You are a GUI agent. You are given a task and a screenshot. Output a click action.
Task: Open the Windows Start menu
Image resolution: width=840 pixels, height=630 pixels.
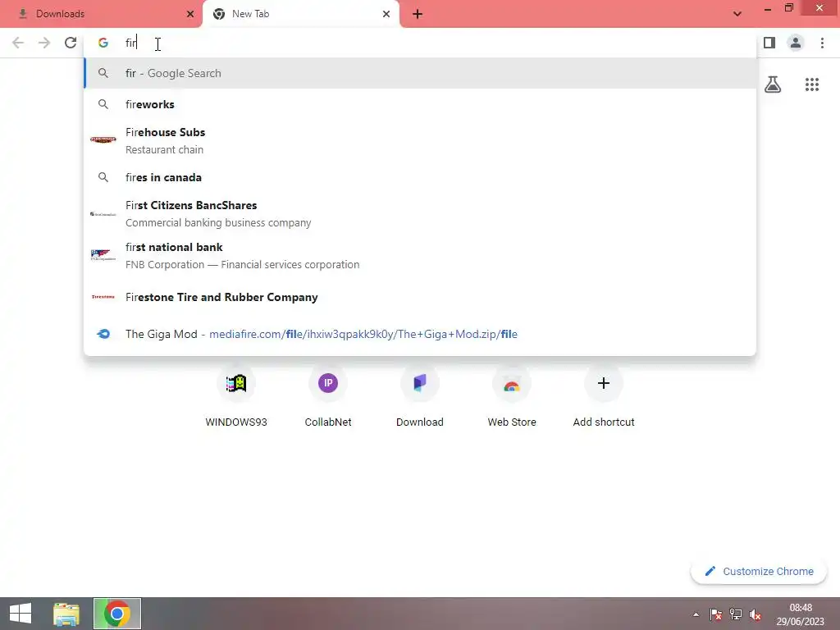21,614
